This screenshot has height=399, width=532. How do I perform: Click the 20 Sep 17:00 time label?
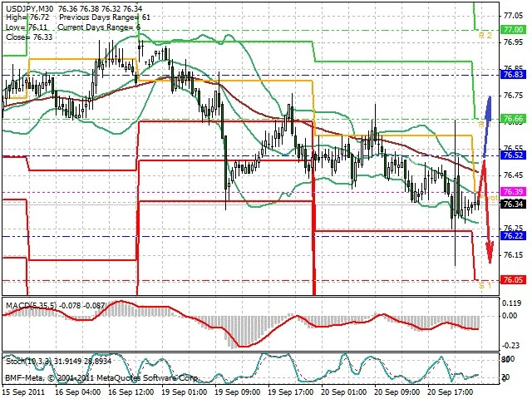451,392
